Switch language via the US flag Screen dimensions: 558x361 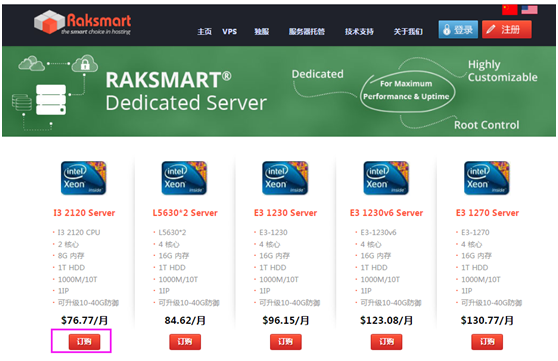coord(530,10)
